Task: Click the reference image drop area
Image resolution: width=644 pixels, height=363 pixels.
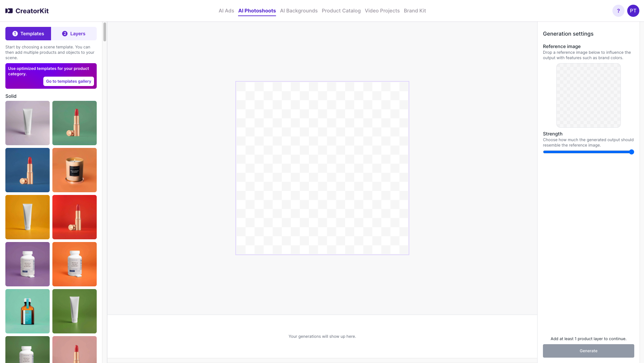Action: pyautogui.click(x=588, y=95)
